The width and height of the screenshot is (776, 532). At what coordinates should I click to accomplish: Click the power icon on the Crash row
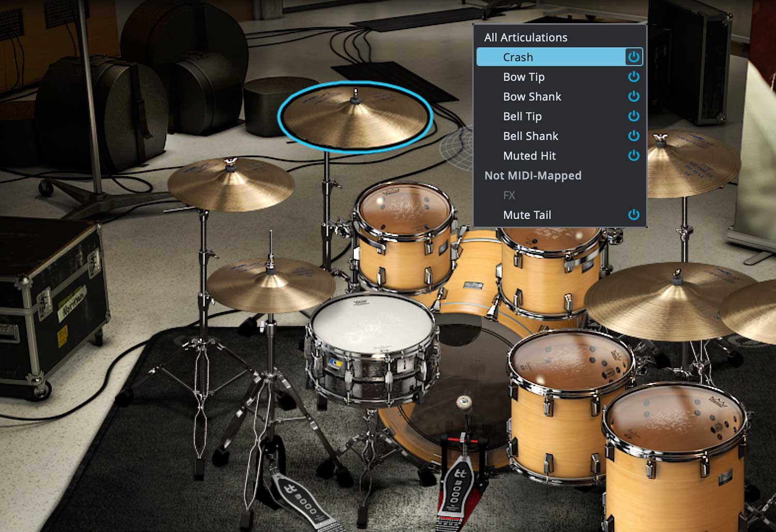[x=633, y=57]
